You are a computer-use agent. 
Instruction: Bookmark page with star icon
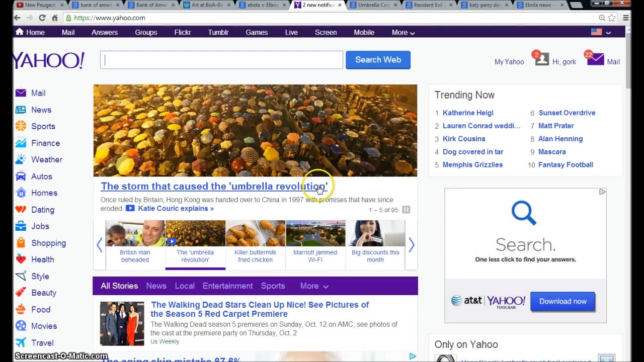[x=612, y=18]
